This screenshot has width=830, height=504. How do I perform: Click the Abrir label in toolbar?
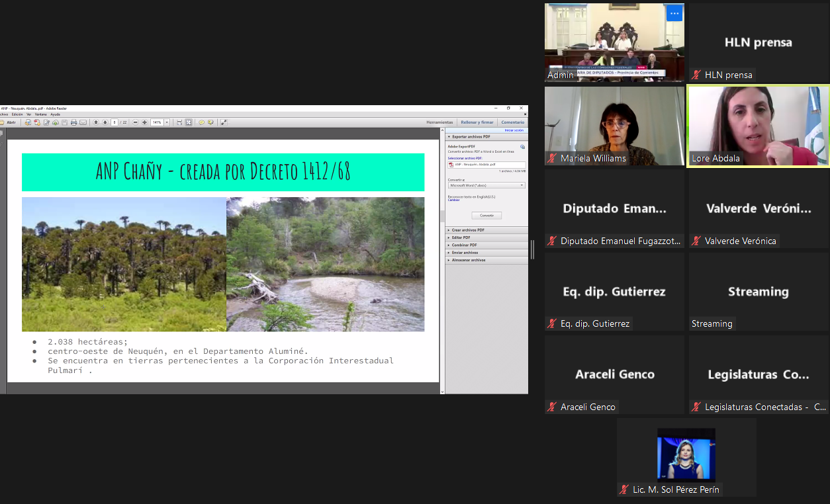point(11,122)
